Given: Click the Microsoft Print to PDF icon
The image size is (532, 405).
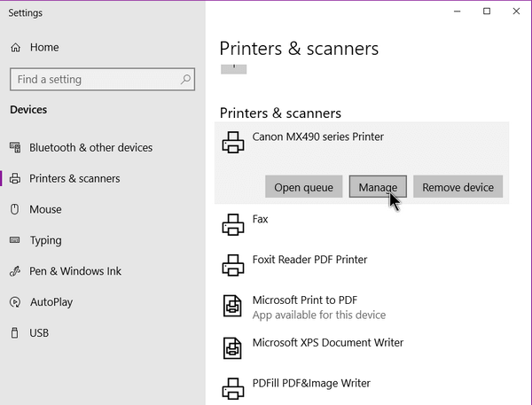Looking at the screenshot, I should coord(232,306).
